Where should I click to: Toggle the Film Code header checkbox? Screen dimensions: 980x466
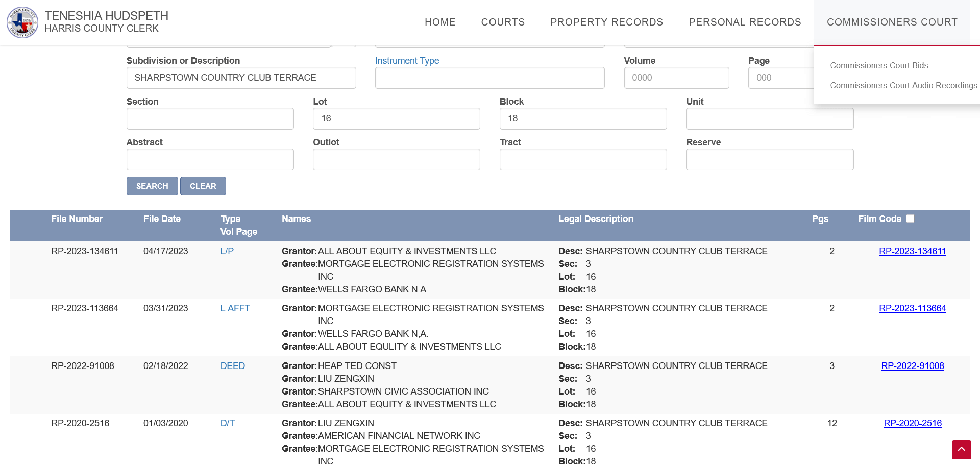[910, 218]
